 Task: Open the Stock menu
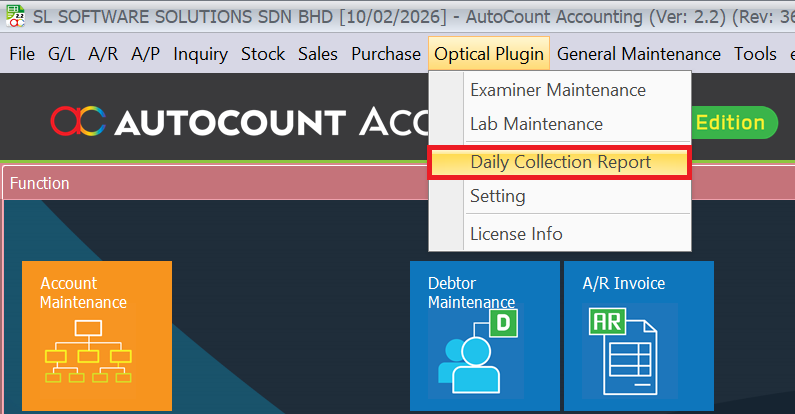point(263,54)
